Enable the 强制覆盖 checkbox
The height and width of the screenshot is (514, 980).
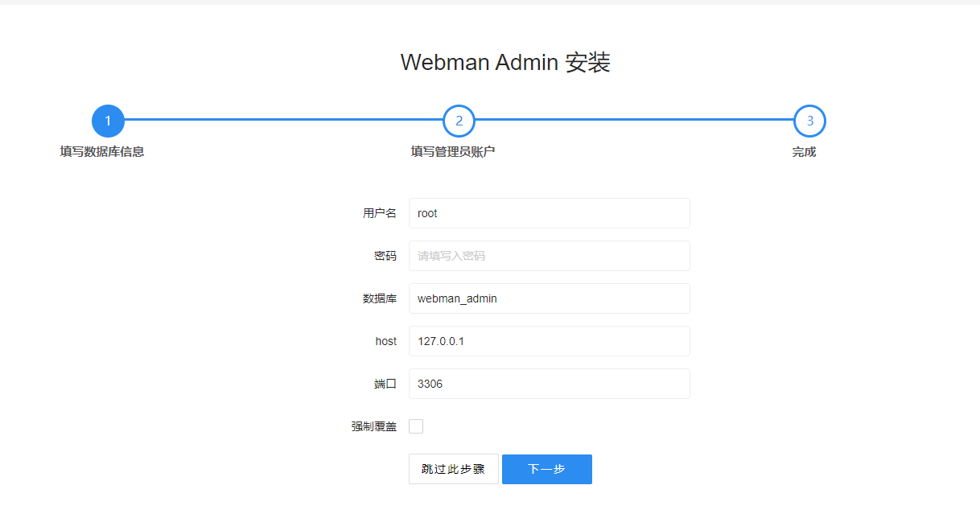416,426
